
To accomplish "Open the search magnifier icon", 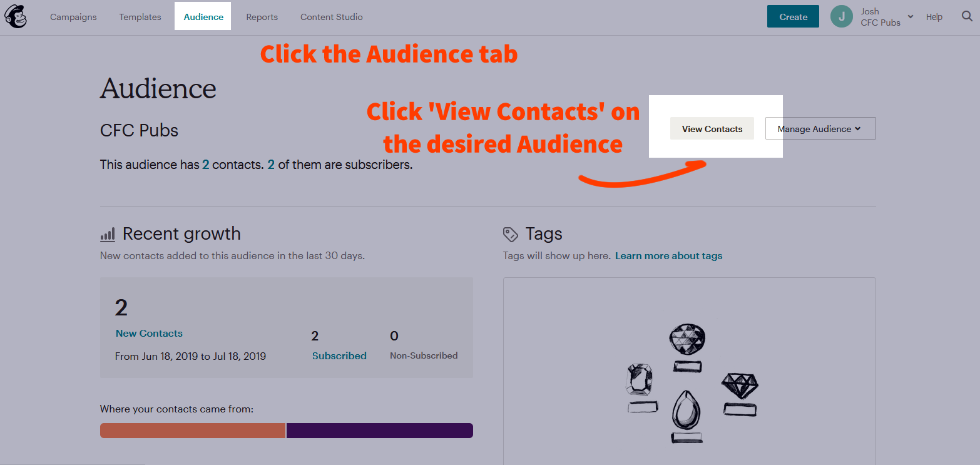I will tap(967, 17).
